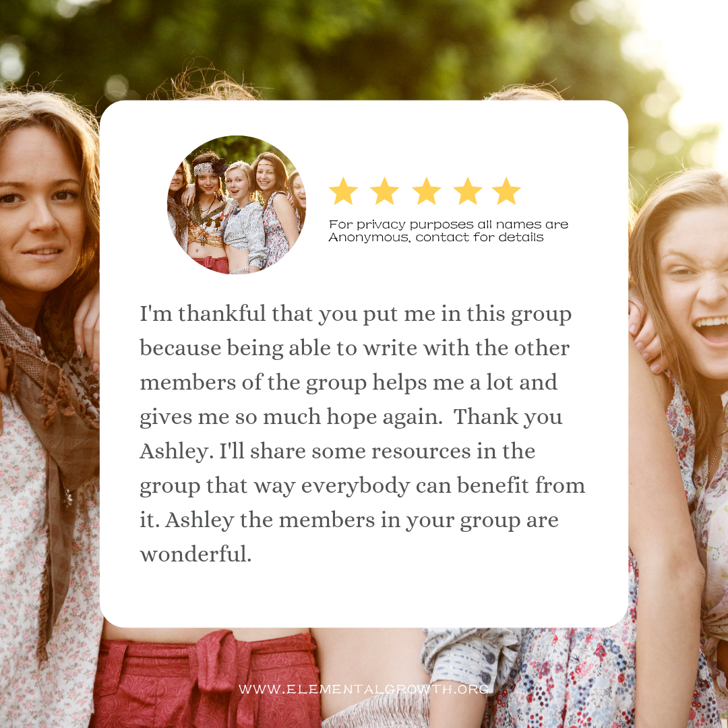
Task: Click the name 'Ashley. I'll share' line
Action: 338,451
